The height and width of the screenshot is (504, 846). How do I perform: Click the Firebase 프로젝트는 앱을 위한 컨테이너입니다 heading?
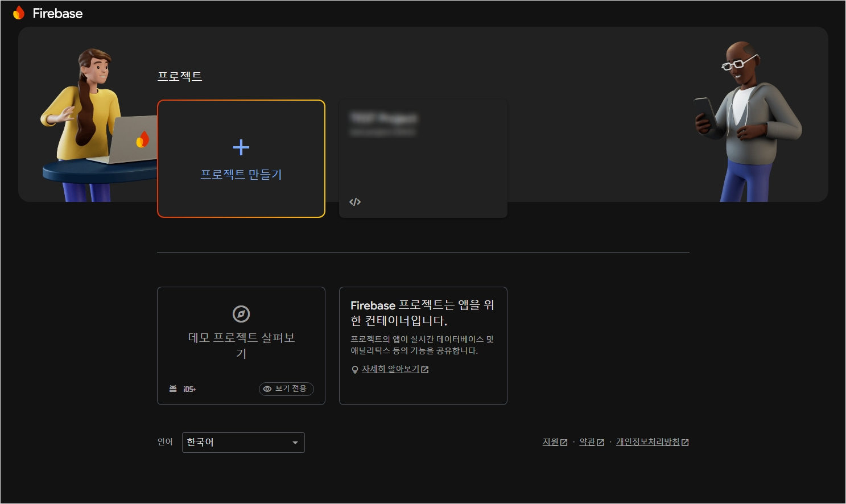coord(422,313)
